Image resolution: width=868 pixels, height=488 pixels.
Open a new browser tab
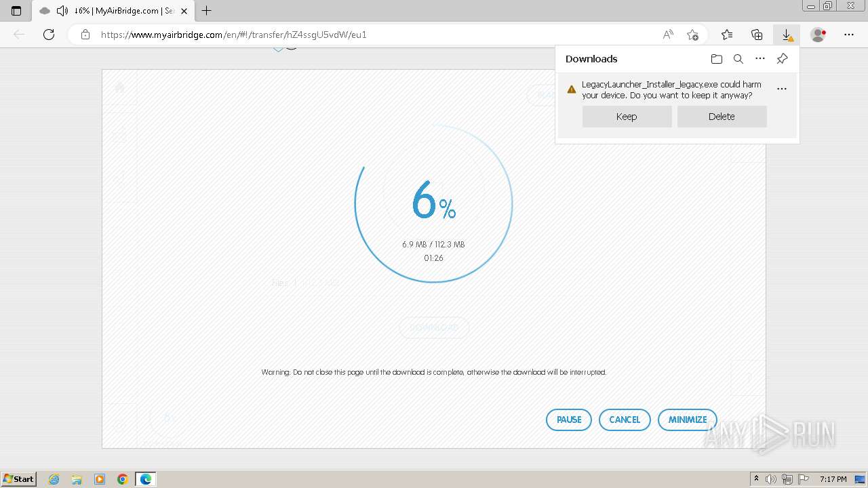[x=207, y=11]
